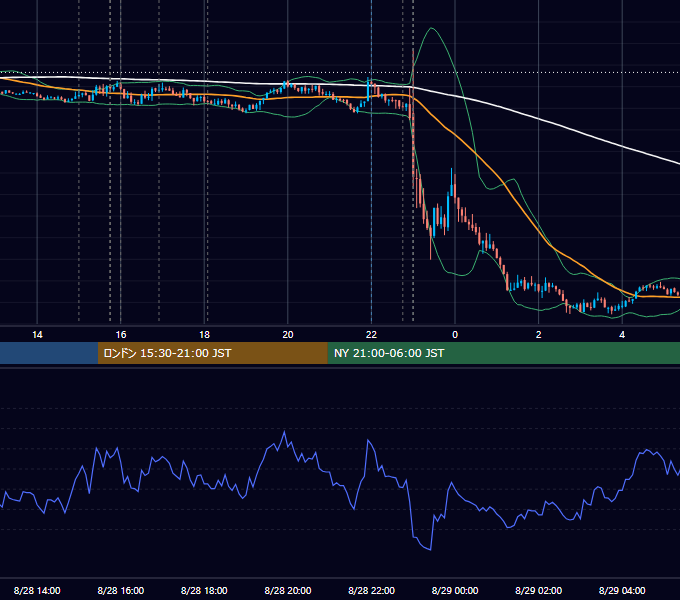Click the 8/28 22:00 date label

[372, 590]
